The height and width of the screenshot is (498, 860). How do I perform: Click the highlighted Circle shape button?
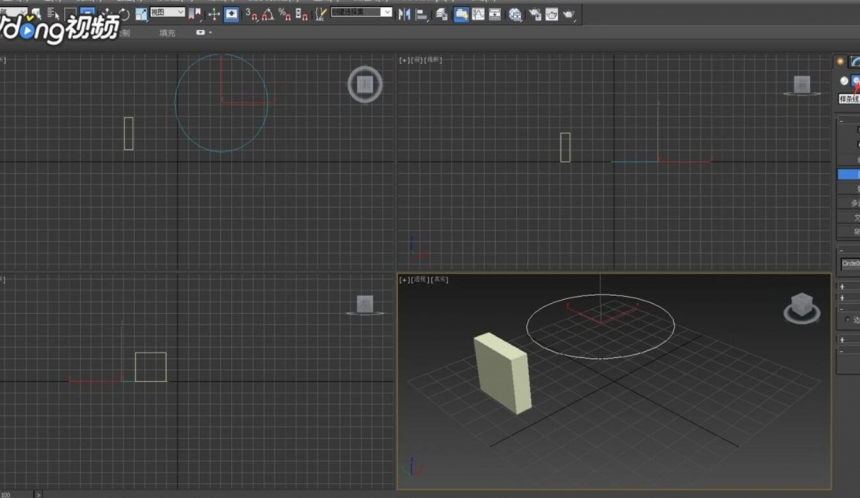(848, 174)
